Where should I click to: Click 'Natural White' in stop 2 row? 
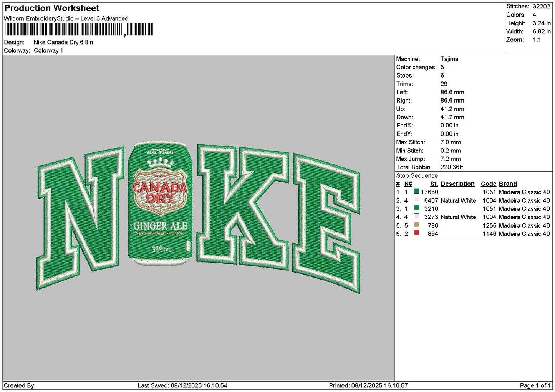coord(458,200)
